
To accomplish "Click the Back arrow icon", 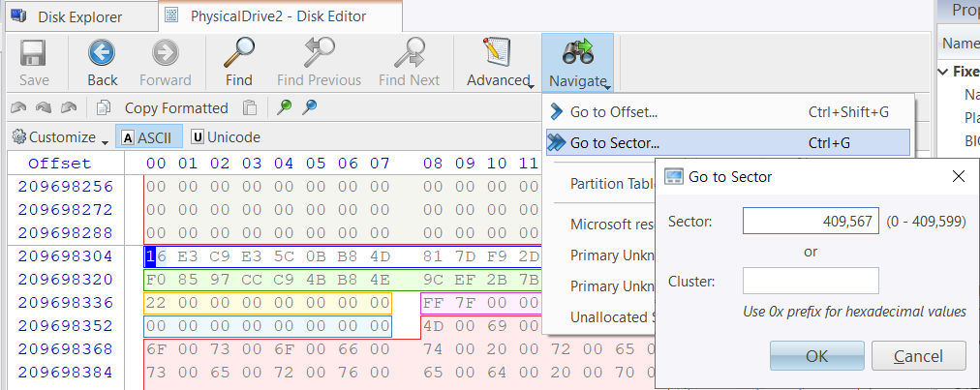I will [x=102, y=53].
